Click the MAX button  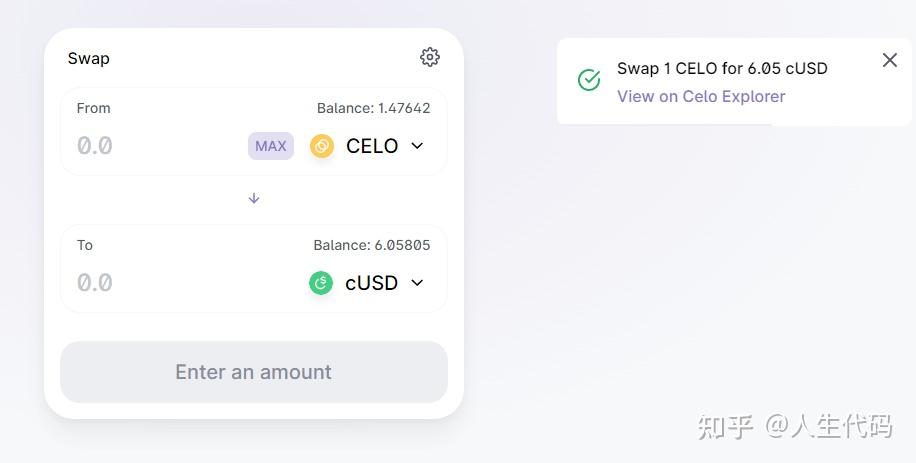pos(271,146)
